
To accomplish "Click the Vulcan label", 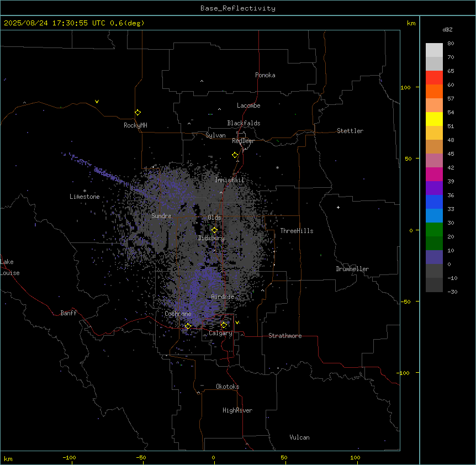I will (x=300, y=437).
